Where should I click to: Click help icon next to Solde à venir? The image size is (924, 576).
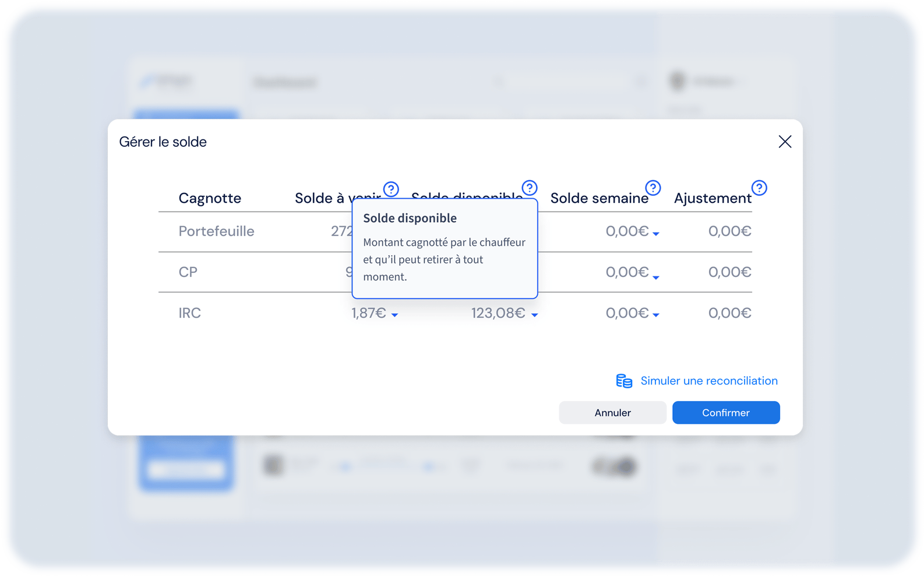391,189
